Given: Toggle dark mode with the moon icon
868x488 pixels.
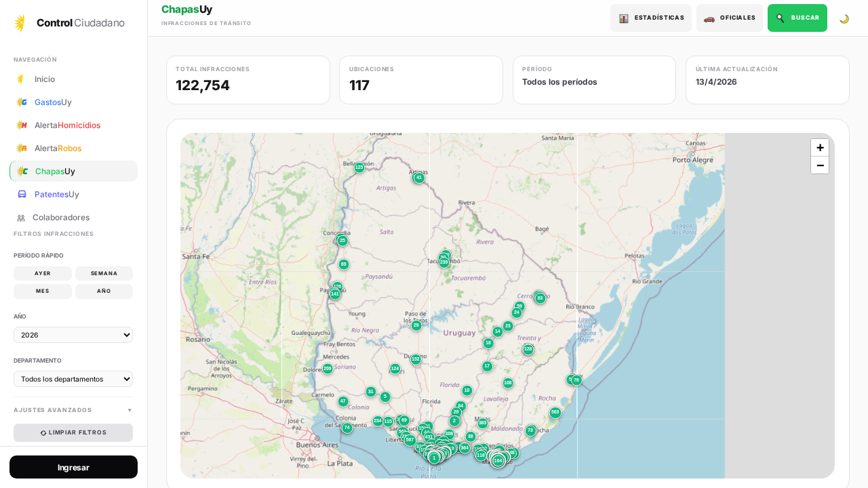Looking at the screenshot, I should (844, 18).
